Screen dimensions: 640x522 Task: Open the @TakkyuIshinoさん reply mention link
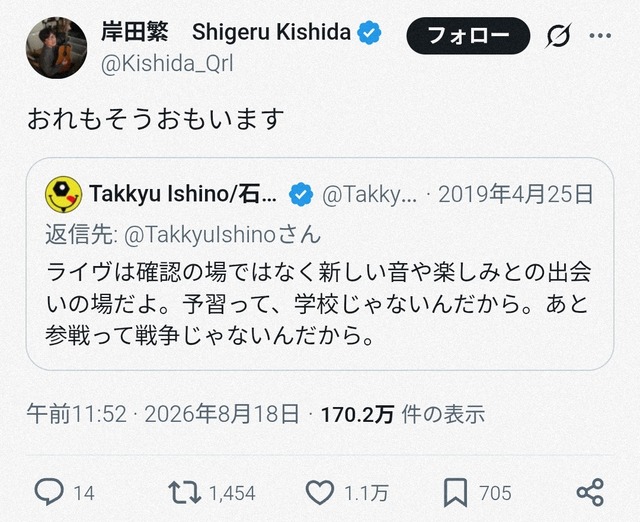222,235
